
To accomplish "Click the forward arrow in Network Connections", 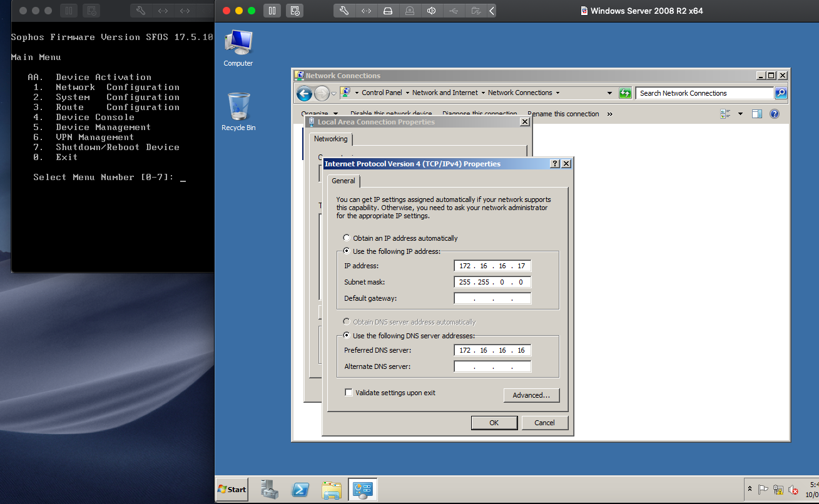I will point(322,94).
